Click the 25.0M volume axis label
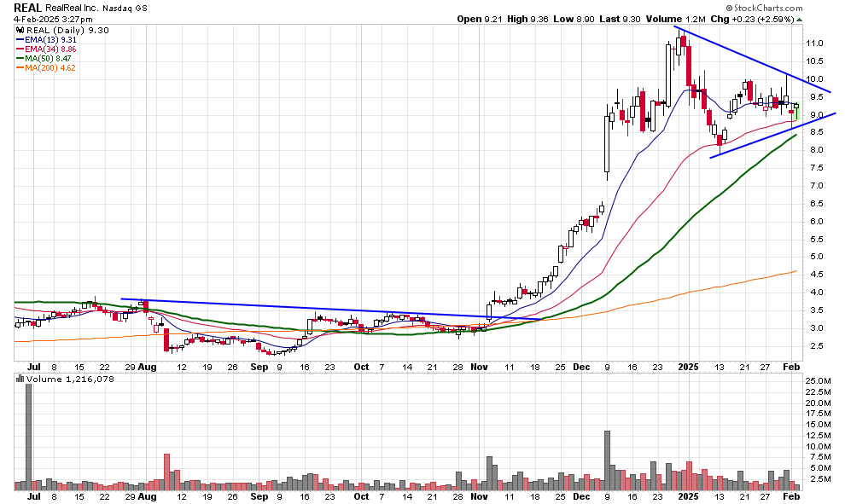 [818, 380]
